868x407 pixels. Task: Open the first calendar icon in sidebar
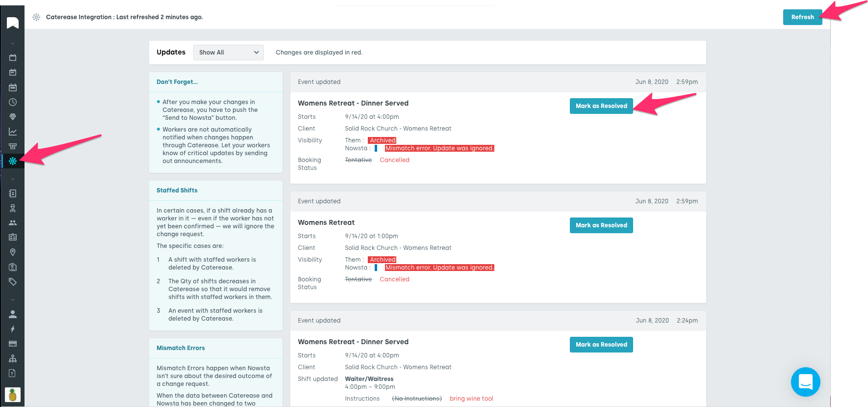[x=13, y=57]
